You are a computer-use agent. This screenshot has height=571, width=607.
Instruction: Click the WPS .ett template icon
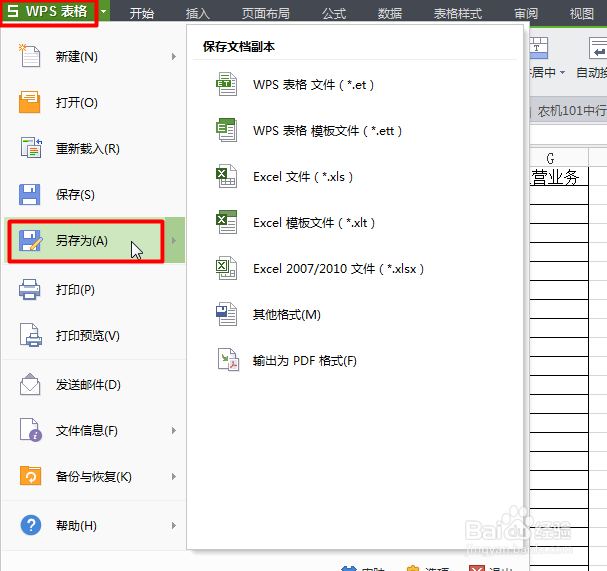[x=226, y=130]
